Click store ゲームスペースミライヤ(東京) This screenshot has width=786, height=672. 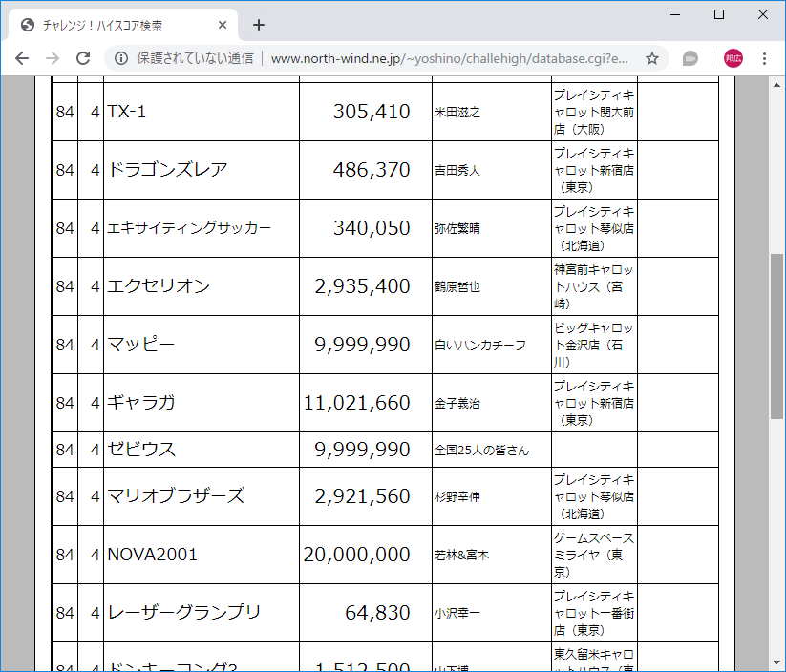pos(594,555)
